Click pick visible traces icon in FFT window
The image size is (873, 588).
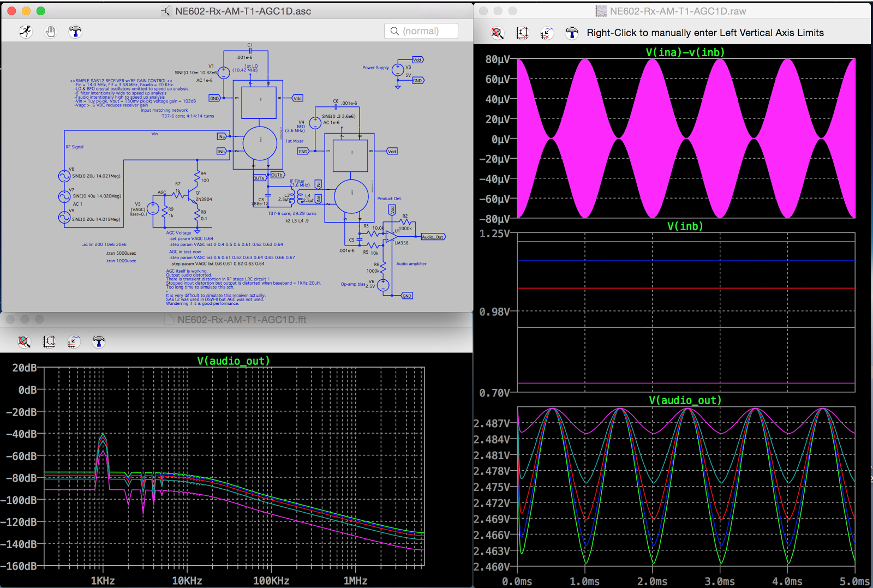pos(74,342)
